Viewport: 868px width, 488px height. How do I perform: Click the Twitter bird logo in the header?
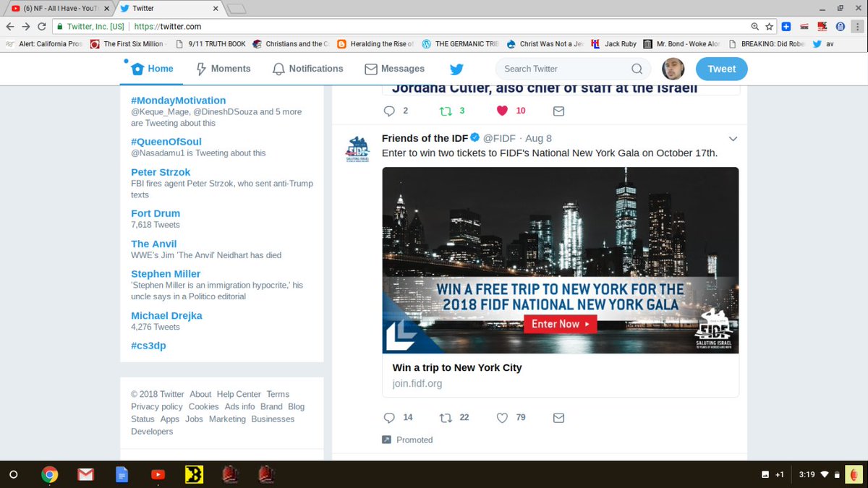click(456, 69)
